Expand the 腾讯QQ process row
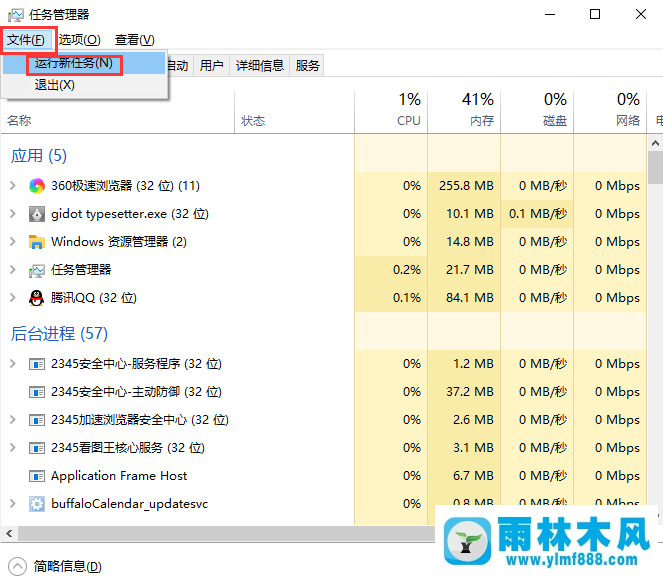 click(13, 298)
